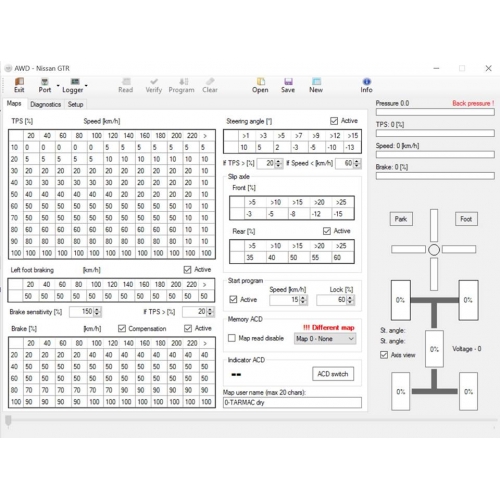
Task: Toggle Brake Compensation checkbox
Action: 122,329
